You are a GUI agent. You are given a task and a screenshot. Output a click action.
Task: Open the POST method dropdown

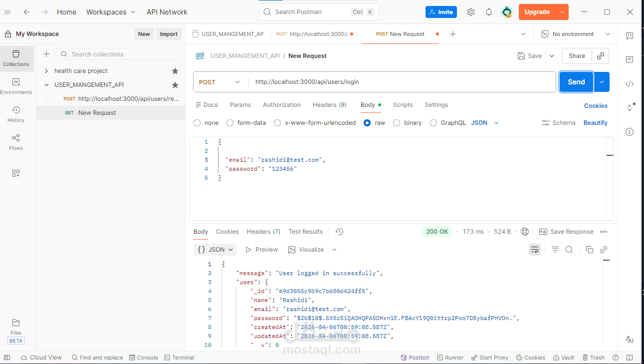220,82
